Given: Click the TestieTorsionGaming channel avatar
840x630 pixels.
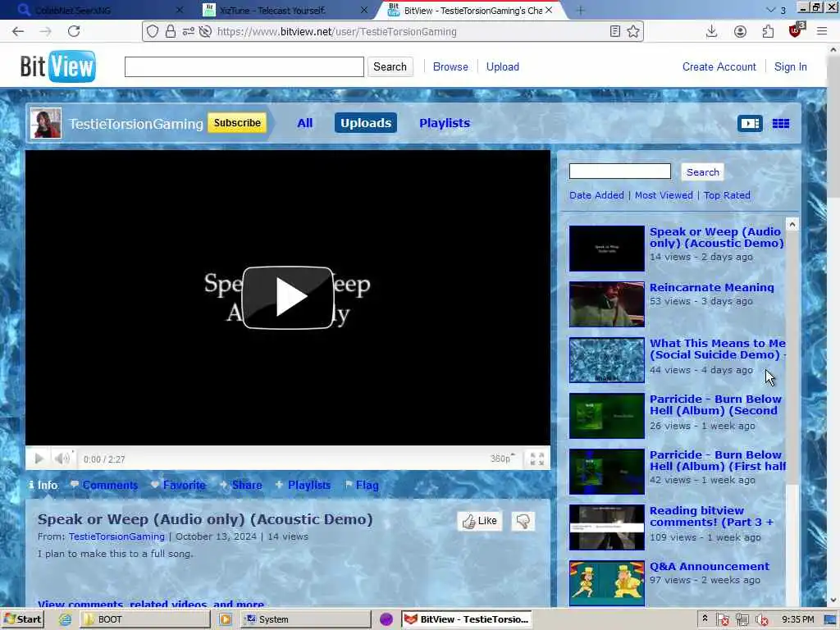Looking at the screenshot, I should (46, 123).
